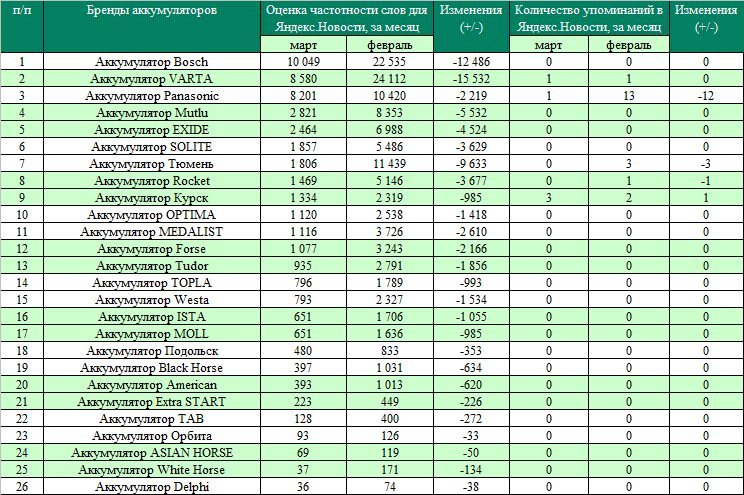Click the '13' February mentions for Panasonic
The image size is (744, 495).
coord(629,96)
